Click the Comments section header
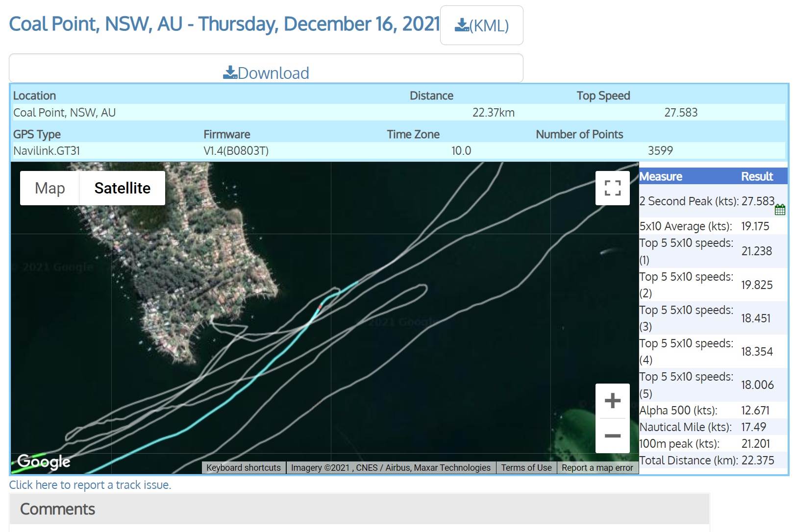 point(58,509)
